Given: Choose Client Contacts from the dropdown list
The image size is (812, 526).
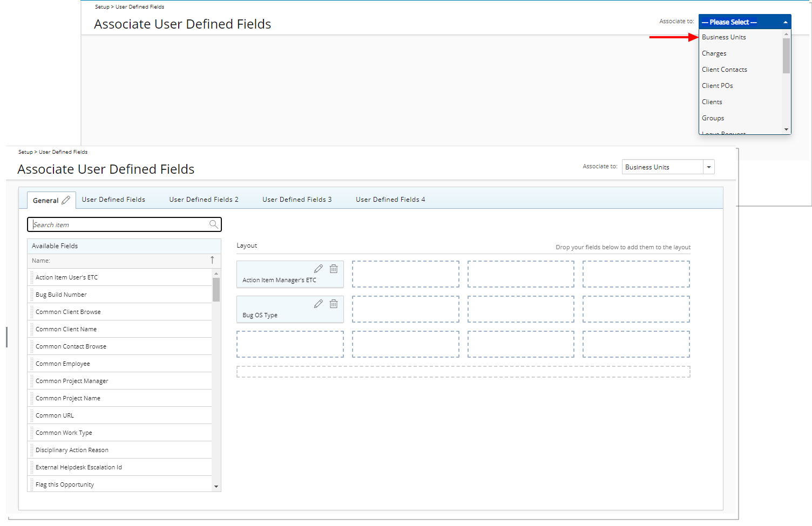Looking at the screenshot, I should [x=724, y=70].
